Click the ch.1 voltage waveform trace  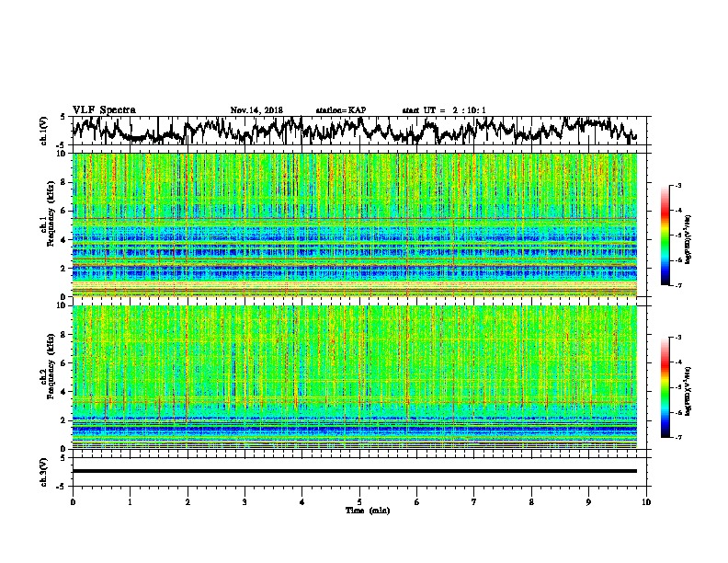point(354,130)
